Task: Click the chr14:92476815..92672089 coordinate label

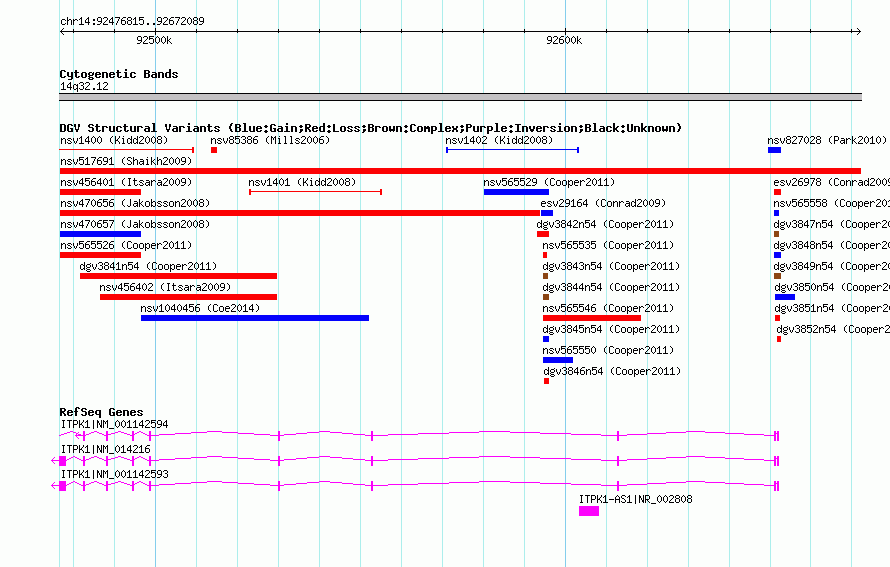Action: [x=132, y=21]
